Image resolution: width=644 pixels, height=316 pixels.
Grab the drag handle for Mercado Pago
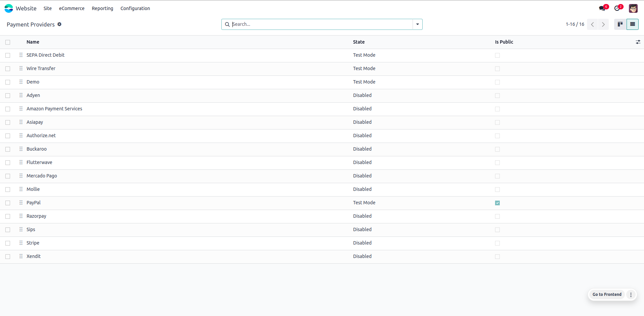tap(21, 176)
